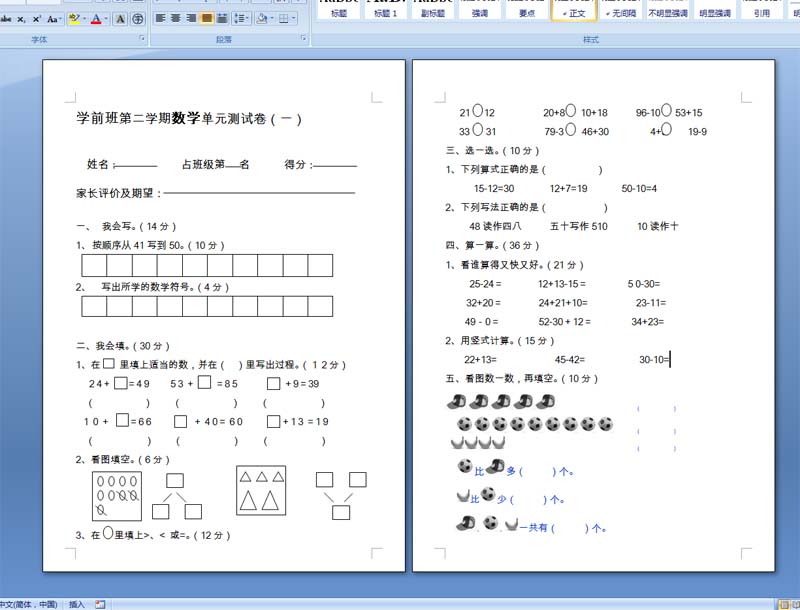This screenshot has height=610, width=800.
Task: Apply the 不明显强调 style
Action: coord(668,10)
